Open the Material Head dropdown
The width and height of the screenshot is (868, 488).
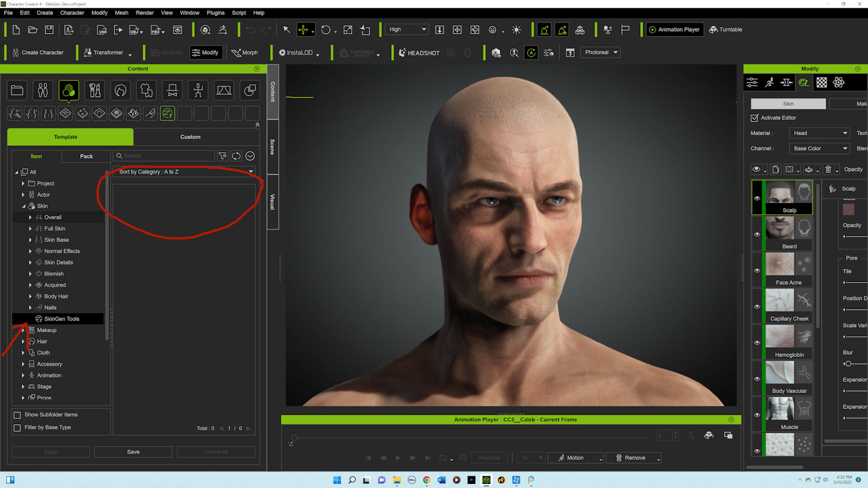pos(820,133)
